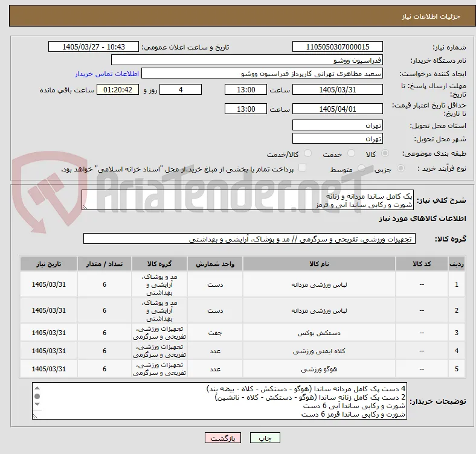Click the بازگشت (back) button
Screen dimensions: 476x454
[223, 438]
